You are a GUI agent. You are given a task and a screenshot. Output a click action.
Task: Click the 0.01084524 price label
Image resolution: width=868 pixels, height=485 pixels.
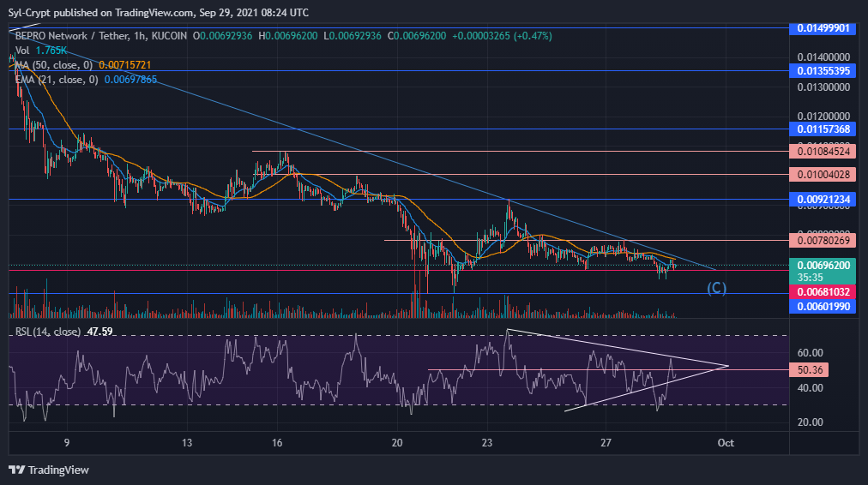click(823, 151)
